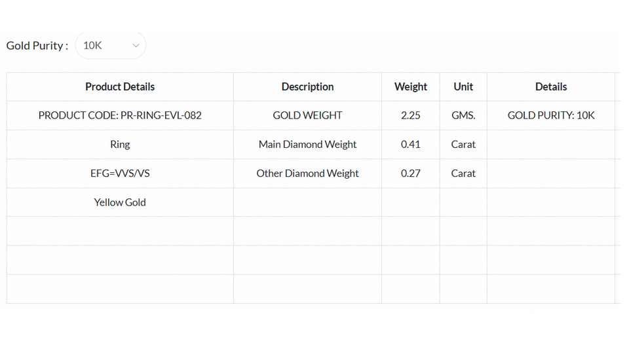Click the GOLD PURITY: 10K details cell
The image size is (629, 364).
551,115
